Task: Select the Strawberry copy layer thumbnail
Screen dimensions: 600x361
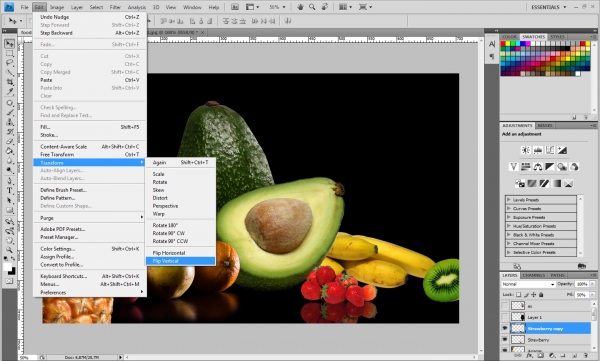Action: (x=518, y=328)
